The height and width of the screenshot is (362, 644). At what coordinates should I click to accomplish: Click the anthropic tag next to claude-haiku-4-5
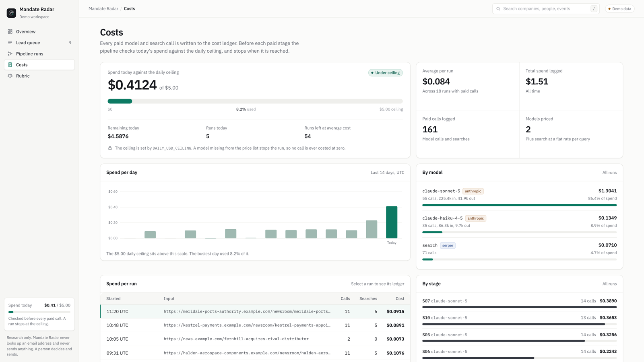tap(476, 218)
